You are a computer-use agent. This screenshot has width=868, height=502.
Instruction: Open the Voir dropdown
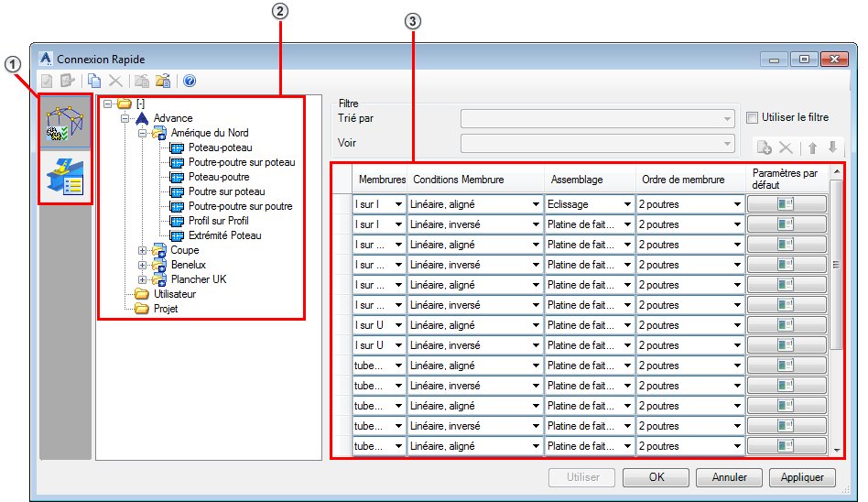point(597,144)
